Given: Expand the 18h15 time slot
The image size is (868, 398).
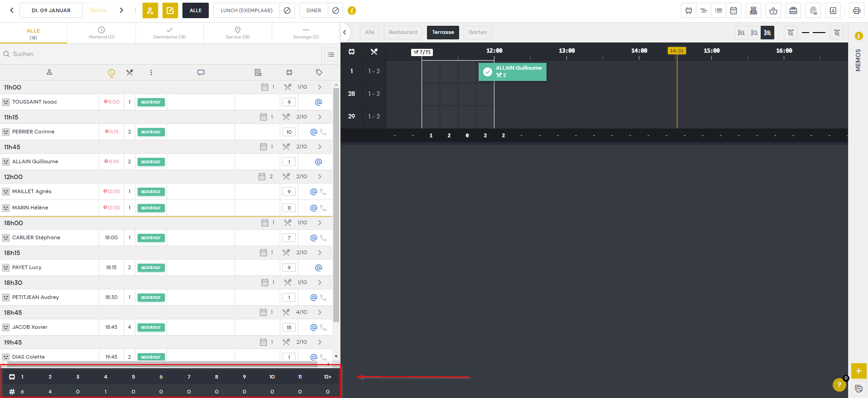Looking at the screenshot, I should click(x=320, y=252).
